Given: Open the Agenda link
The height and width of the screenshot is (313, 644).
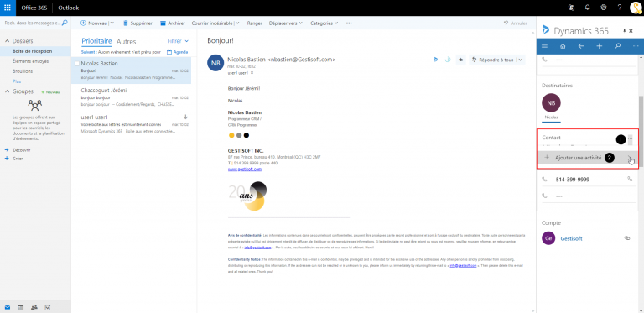Looking at the screenshot, I should [x=178, y=52].
